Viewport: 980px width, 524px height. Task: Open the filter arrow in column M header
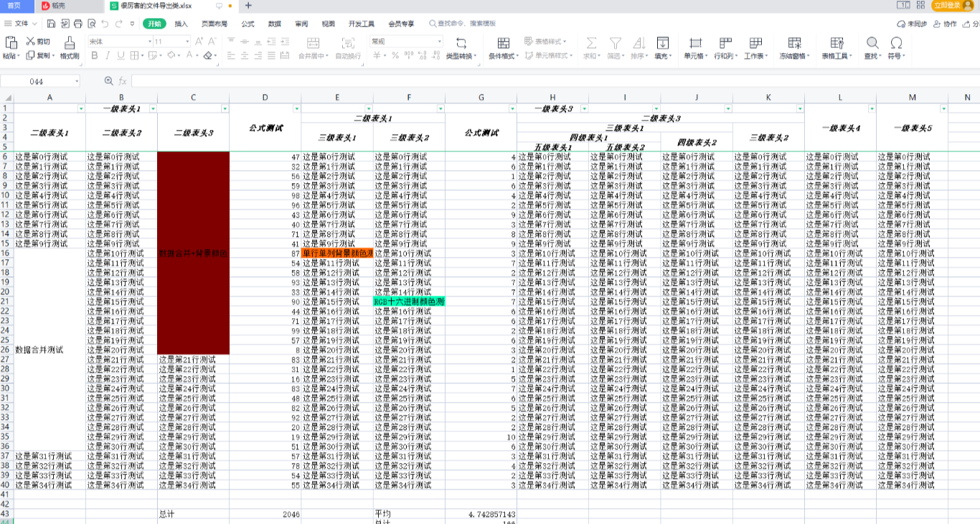(x=943, y=109)
